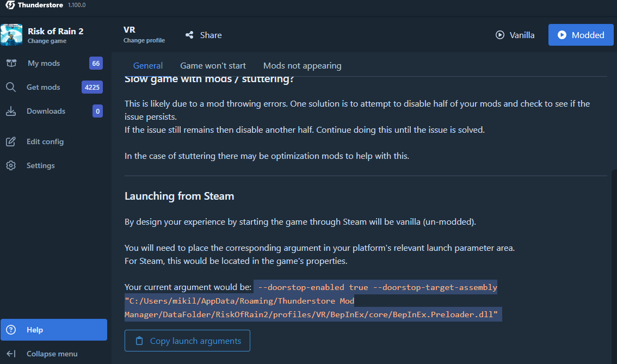Click Copy launch arguments button
617x364 pixels.
point(187,341)
